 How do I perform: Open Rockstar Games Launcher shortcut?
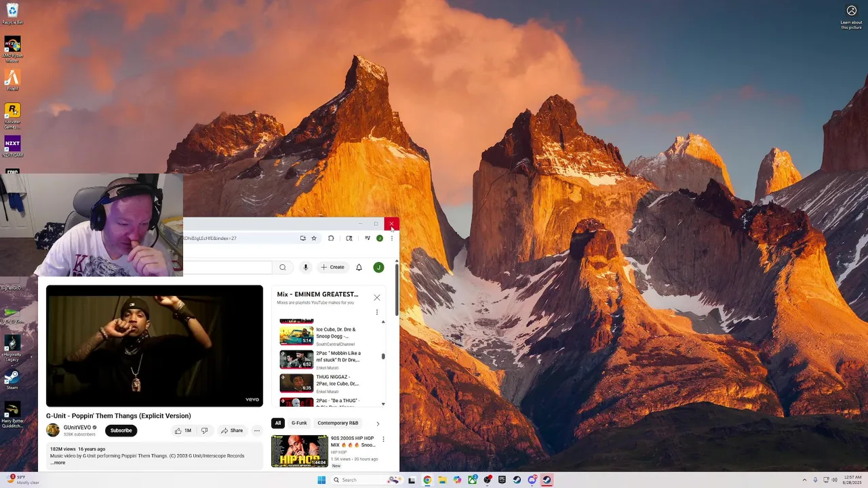12,115
